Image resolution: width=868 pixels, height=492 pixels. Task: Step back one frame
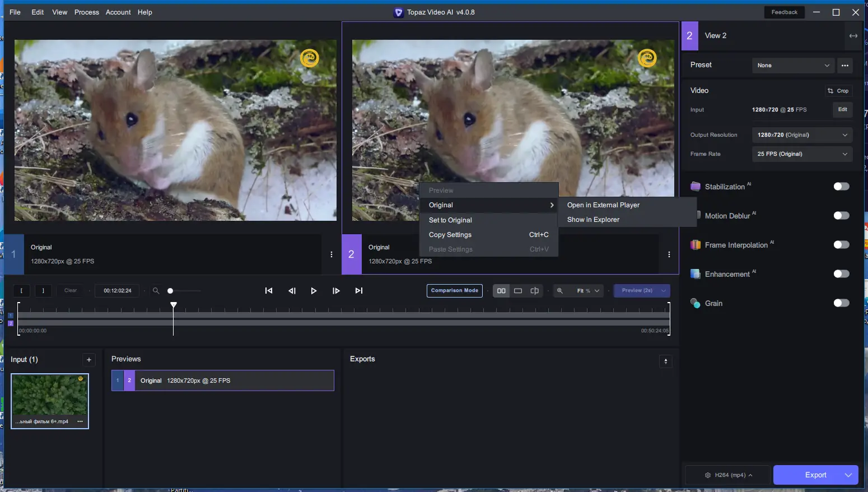coord(292,291)
